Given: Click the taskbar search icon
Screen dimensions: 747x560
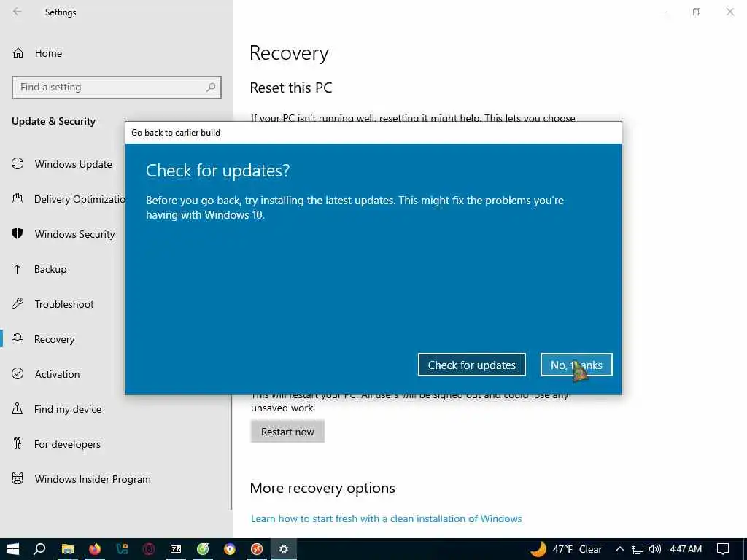Looking at the screenshot, I should coord(39,549).
